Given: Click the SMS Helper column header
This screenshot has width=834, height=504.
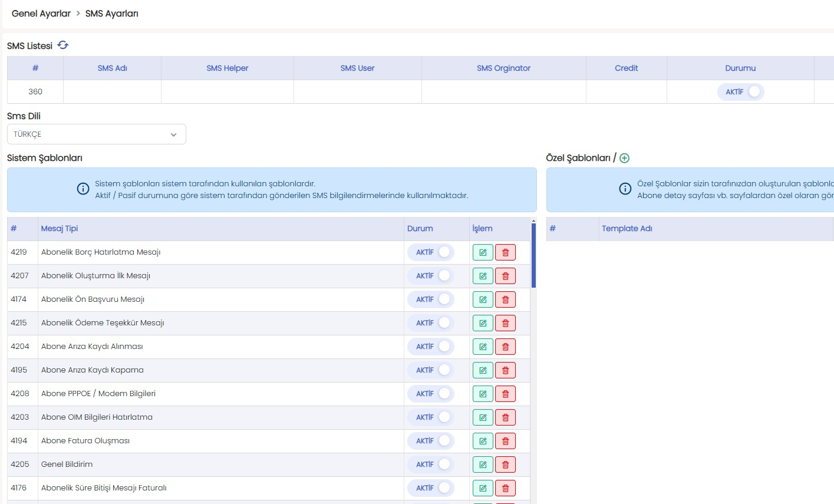Looking at the screenshot, I should 228,68.
